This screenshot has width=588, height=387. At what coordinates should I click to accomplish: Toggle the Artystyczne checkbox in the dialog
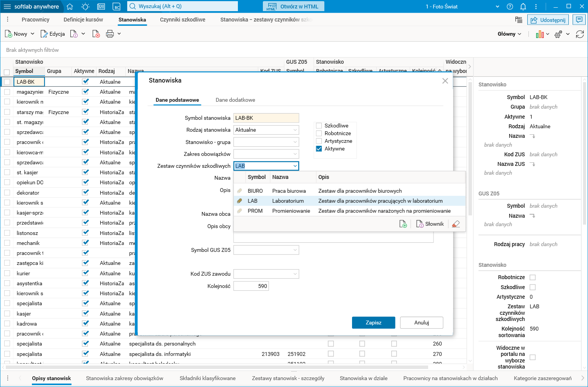point(319,141)
